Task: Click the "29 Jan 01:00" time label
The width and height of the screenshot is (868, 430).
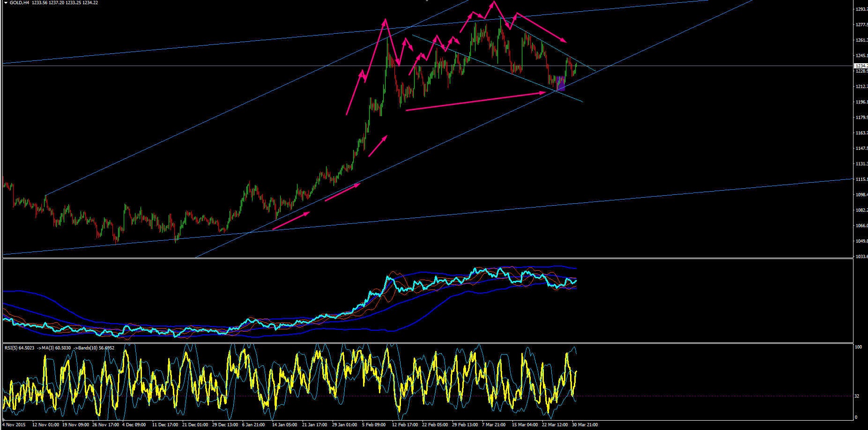Action: (x=344, y=425)
